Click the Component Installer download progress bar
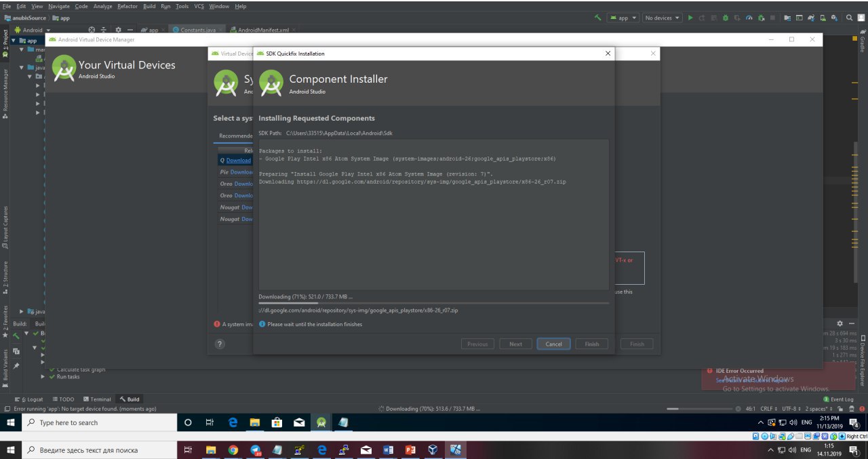The image size is (868, 459). [x=433, y=303]
